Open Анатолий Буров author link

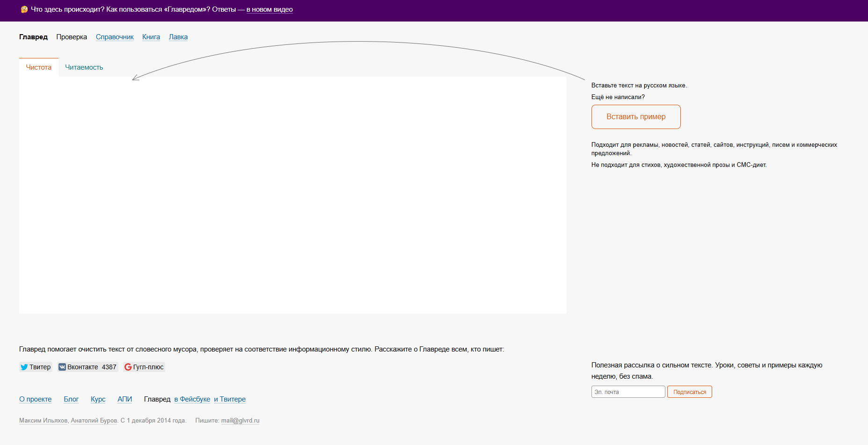(x=94, y=421)
